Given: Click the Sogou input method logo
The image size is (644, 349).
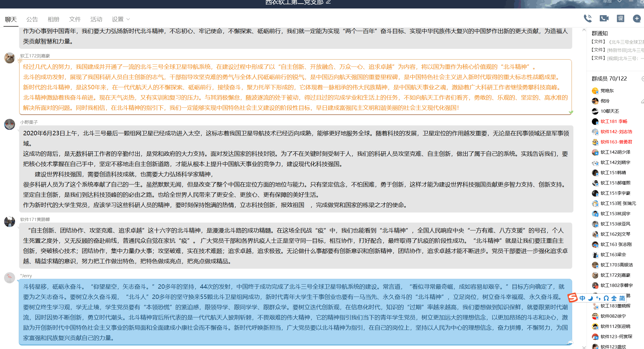Looking at the screenshot, I should click(x=573, y=298).
